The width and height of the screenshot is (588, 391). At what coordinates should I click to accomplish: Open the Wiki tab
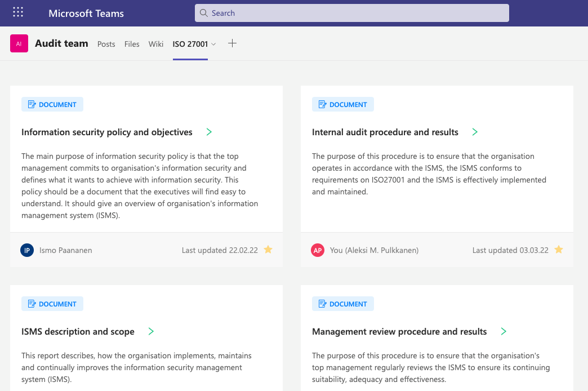pos(156,45)
